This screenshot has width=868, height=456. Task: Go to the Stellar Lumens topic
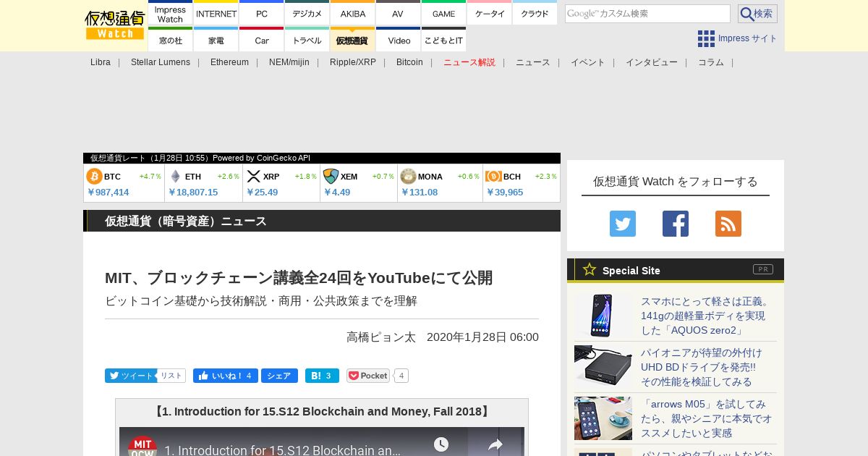[x=161, y=62]
